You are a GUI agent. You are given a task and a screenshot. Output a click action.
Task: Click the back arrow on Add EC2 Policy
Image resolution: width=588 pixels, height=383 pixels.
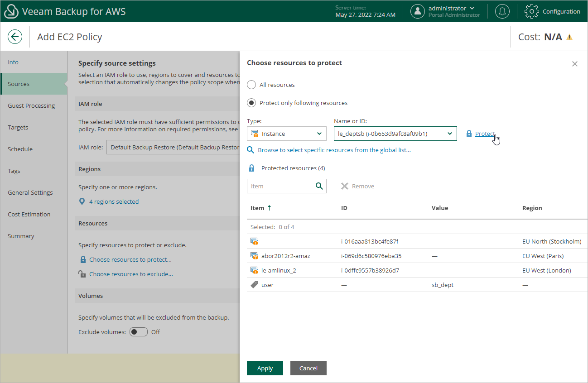[14, 36]
